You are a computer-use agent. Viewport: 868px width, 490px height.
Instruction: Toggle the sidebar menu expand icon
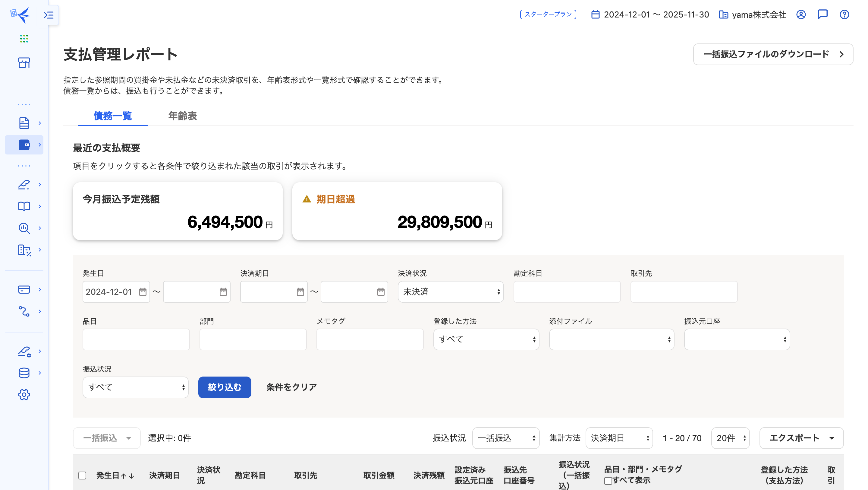[x=49, y=15]
